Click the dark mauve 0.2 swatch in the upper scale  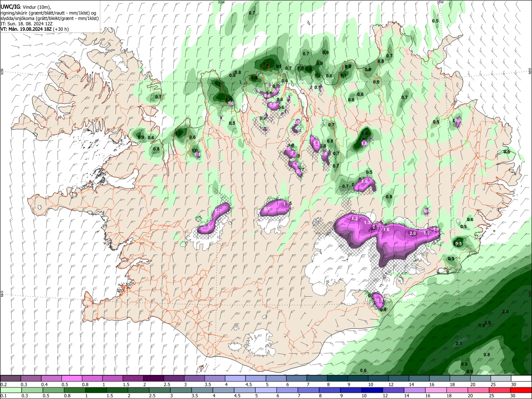[10, 378]
